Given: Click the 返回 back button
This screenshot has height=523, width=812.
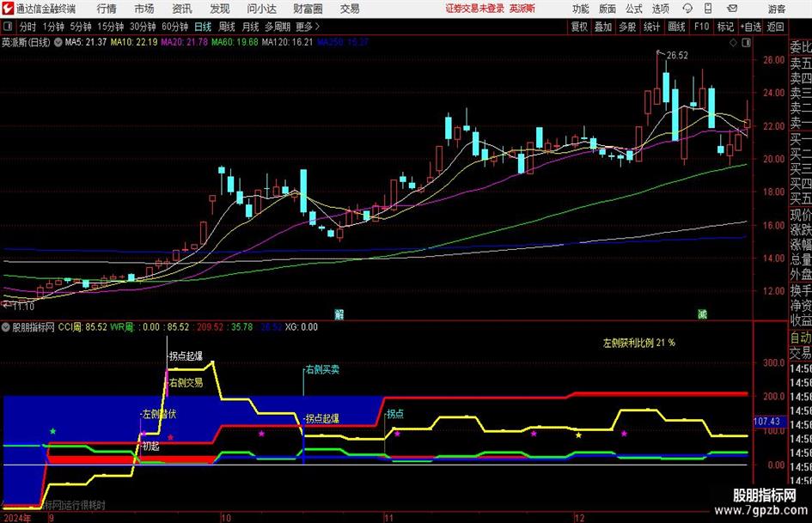Looking at the screenshot, I should tap(775, 27).
